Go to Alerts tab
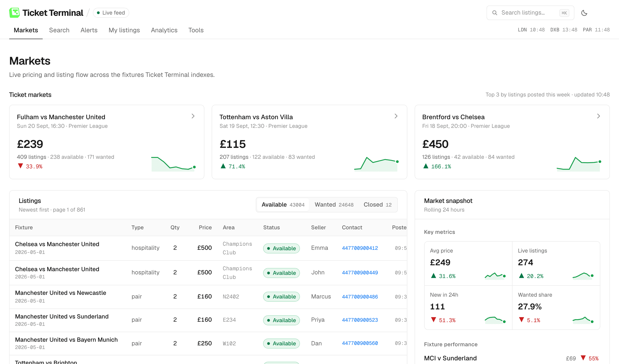Viewport: 619px width, 364px height. tap(89, 30)
